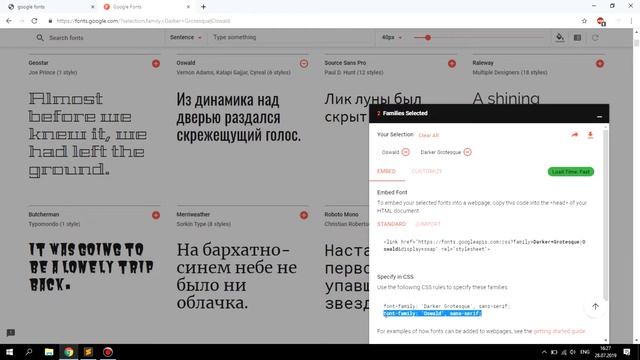640x360 pixels.
Task: Click the Clear All link
Action: pyautogui.click(x=429, y=135)
